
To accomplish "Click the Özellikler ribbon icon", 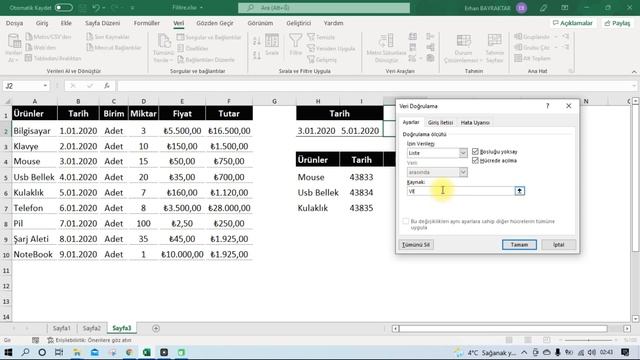I will coord(180,48).
